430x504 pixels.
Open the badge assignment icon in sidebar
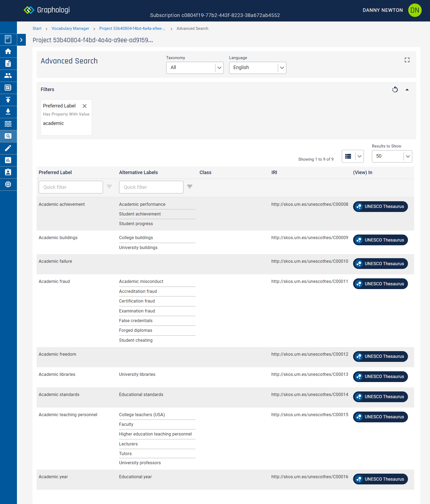(8, 172)
